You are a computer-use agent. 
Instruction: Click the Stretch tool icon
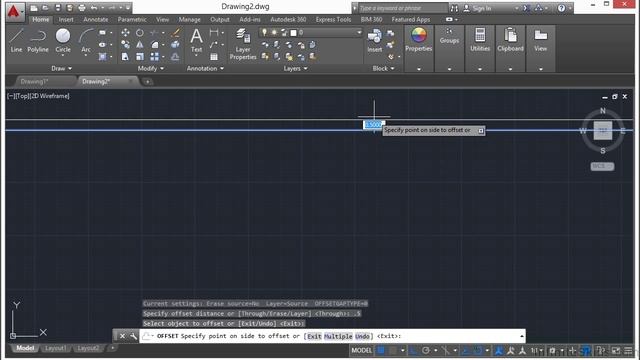[x=125, y=56]
